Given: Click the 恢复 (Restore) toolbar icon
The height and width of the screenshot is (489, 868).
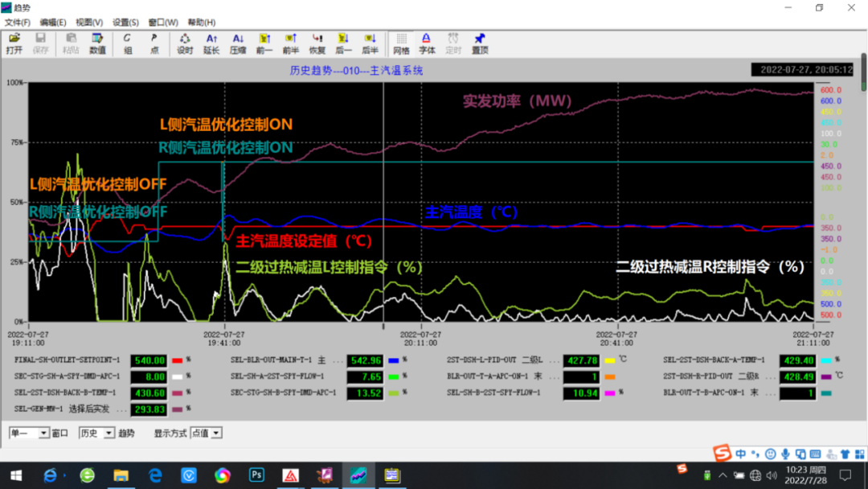Looking at the screenshot, I should pyautogui.click(x=317, y=43).
